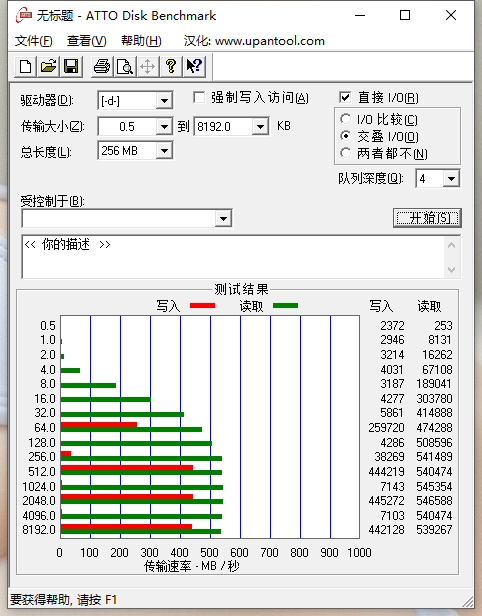Image resolution: width=482 pixels, height=616 pixels.
Task: Open the 帮助(H) menu
Action: (141, 41)
